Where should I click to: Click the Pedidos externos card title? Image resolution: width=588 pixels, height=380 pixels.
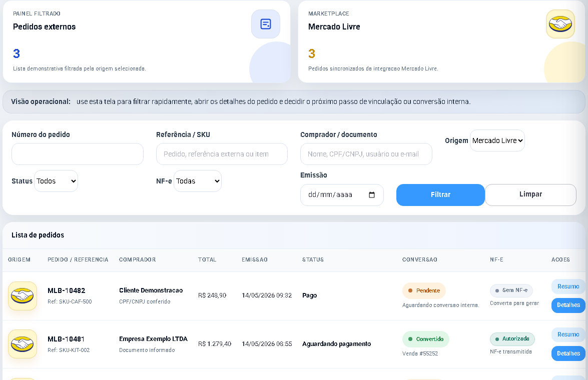[x=44, y=26]
